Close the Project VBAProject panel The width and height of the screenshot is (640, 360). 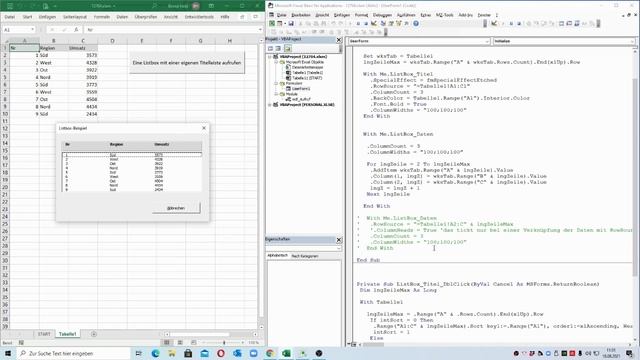(339, 40)
